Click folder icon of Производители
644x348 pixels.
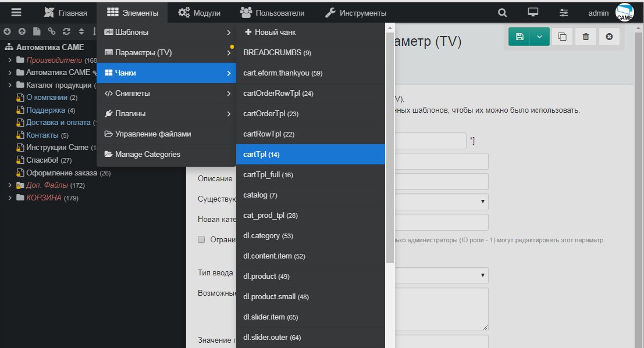[20, 60]
